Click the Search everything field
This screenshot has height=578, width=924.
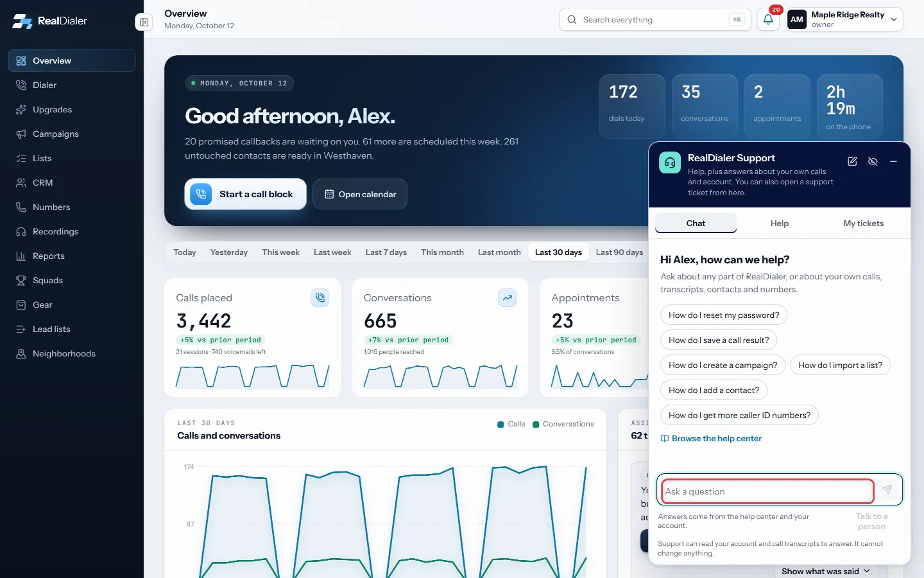point(655,20)
